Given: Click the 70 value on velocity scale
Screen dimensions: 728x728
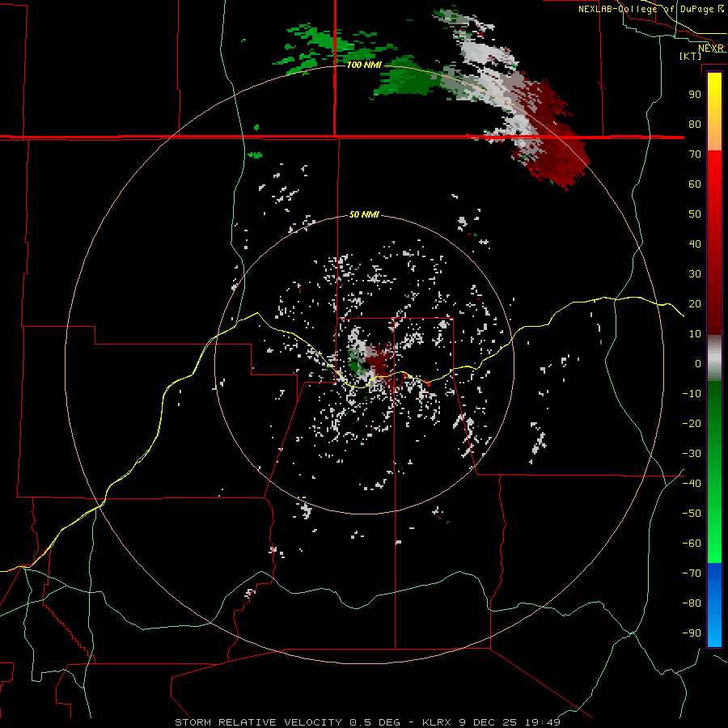Looking at the screenshot, I should pos(695,154).
